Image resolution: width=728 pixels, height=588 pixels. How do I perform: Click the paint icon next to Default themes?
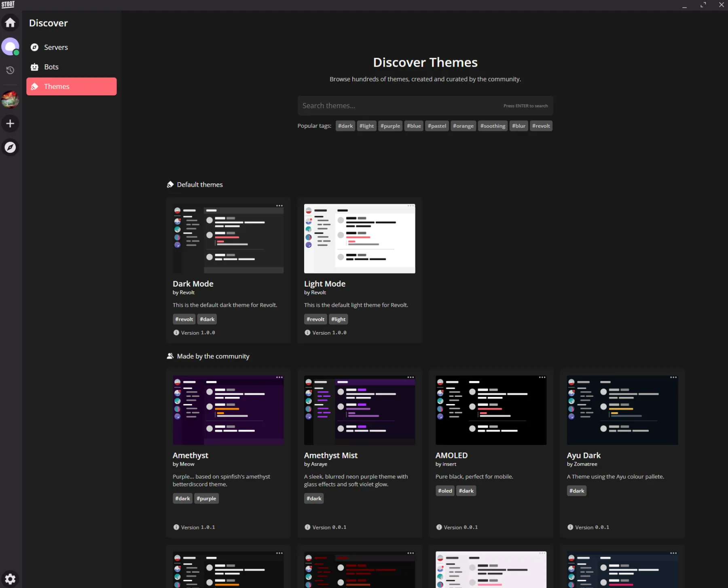[x=170, y=184]
